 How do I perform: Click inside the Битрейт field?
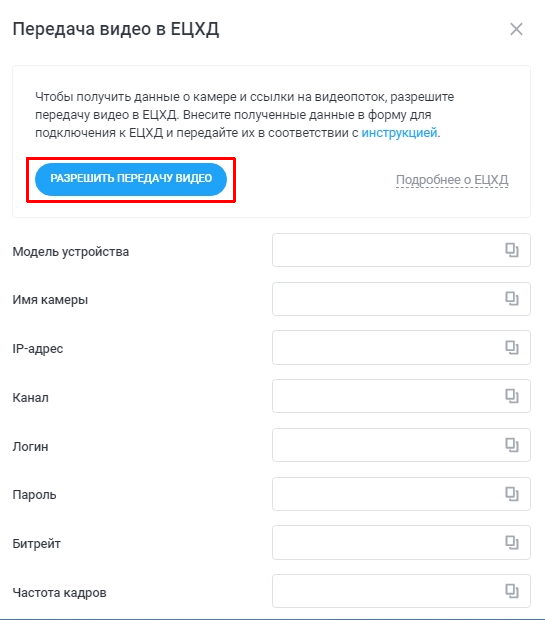point(401,542)
